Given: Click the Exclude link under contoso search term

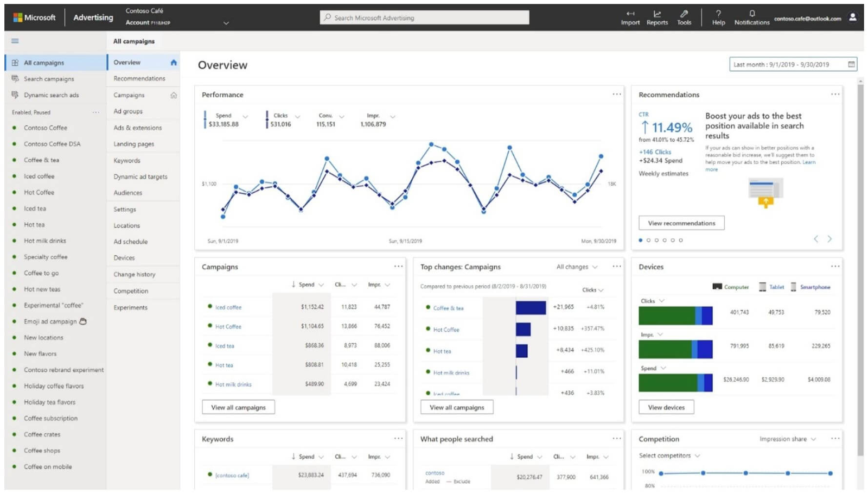Looking at the screenshot, I should [x=462, y=482].
